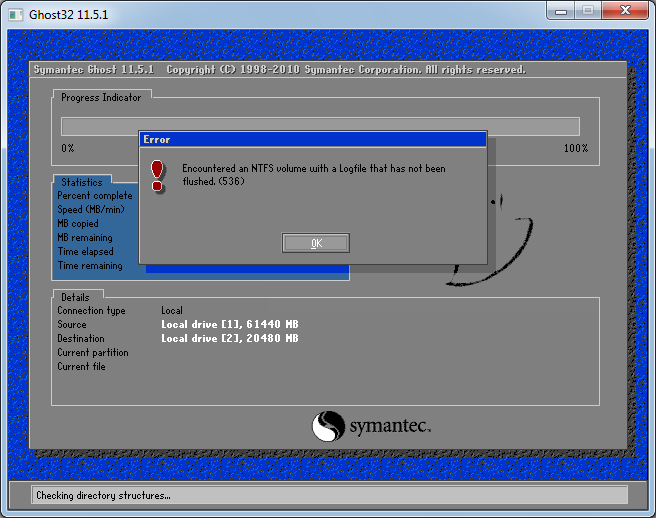Click the 'Current partition' label
Screen dimensions: 656x518
pyautogui.click(x=93, y=352)
